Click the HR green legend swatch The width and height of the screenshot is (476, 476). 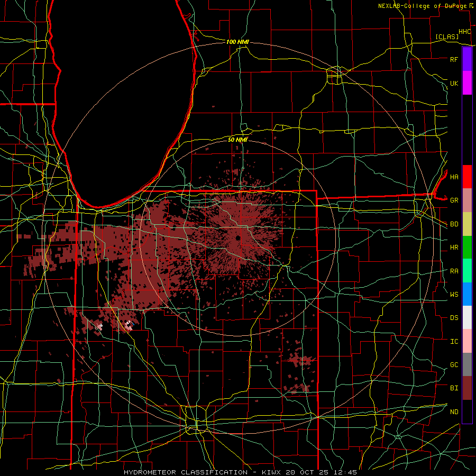(467, 248)
